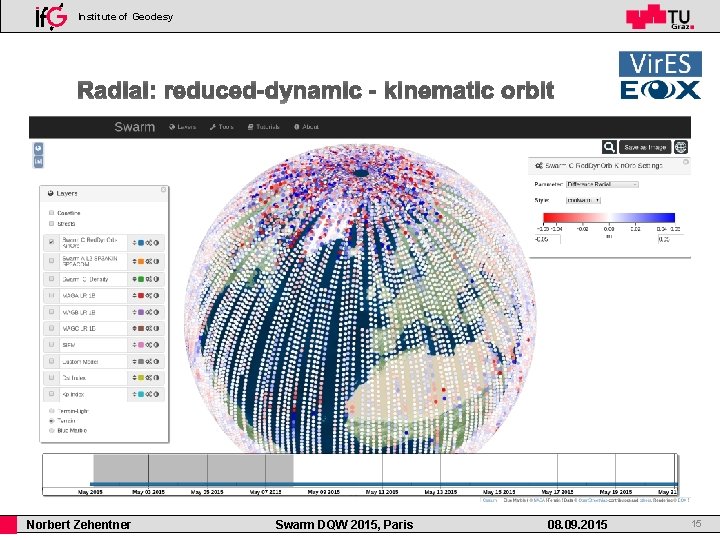Check the SIFM layer checkbox

(51, 344)
